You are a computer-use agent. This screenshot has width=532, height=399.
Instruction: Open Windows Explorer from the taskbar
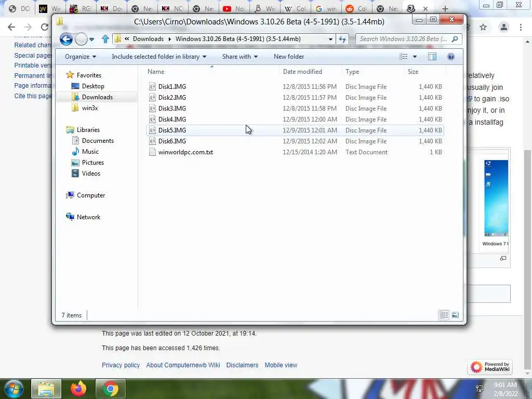click(46, 389)
